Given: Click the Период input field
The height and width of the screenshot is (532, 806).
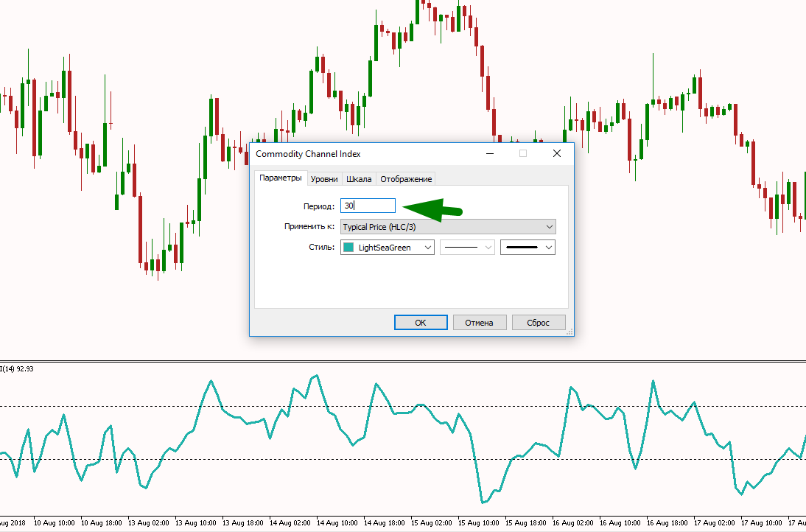Looking at the screenshot, I should click(x=368, y=206).
